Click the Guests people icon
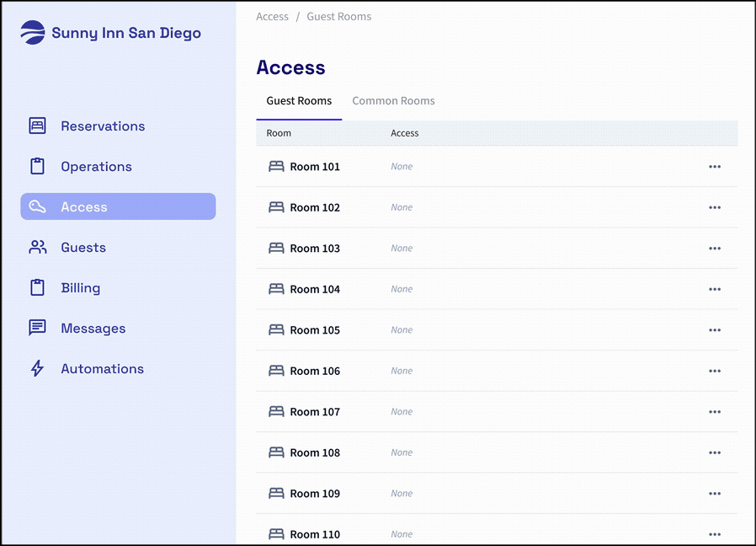The width and height of the screenshot is (756, 546). click(37, 248)
